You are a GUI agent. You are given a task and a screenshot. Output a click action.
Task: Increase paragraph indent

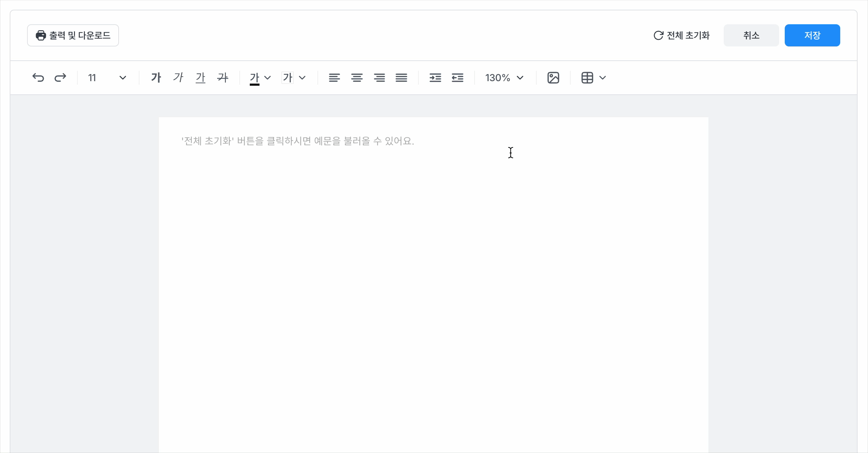[435, 78]
